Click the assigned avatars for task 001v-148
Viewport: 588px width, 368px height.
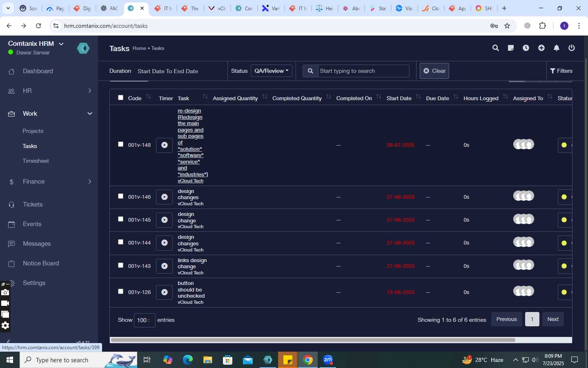point(523,144)
